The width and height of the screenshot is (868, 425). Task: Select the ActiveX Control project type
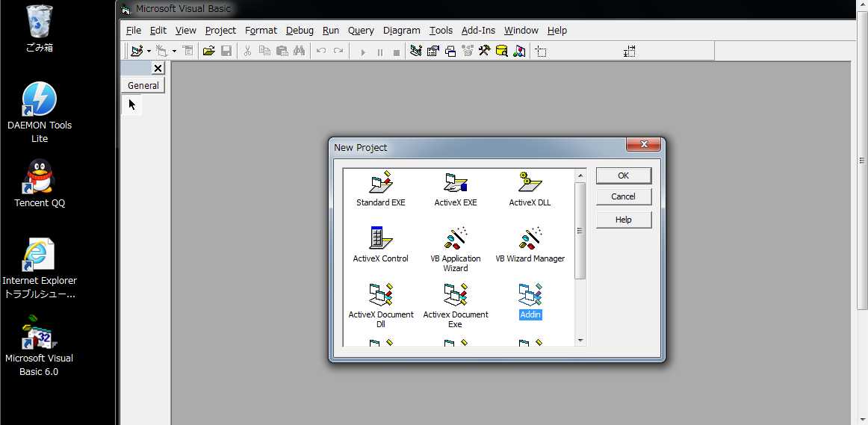pos(381,245)
